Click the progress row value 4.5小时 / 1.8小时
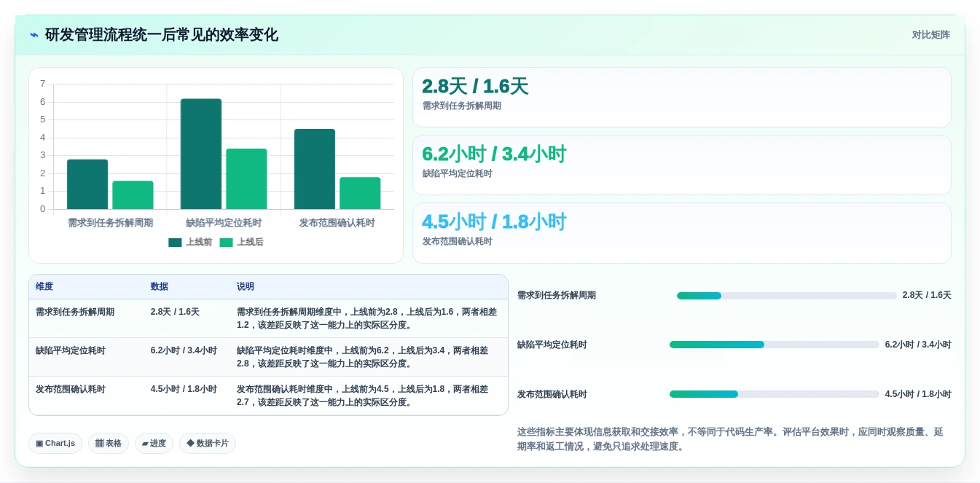This screenshot has height=483, width=980. [x=918, y=394]
